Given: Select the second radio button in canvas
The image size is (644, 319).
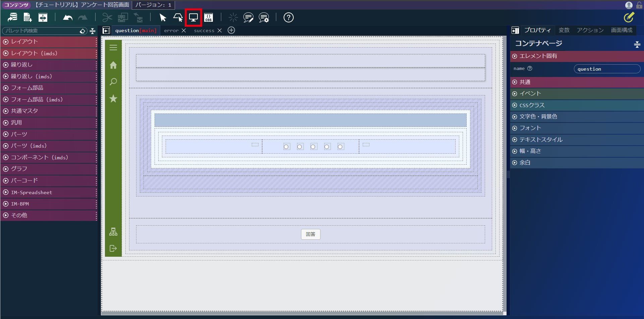Looking at the screenshot, I should 300,147.
